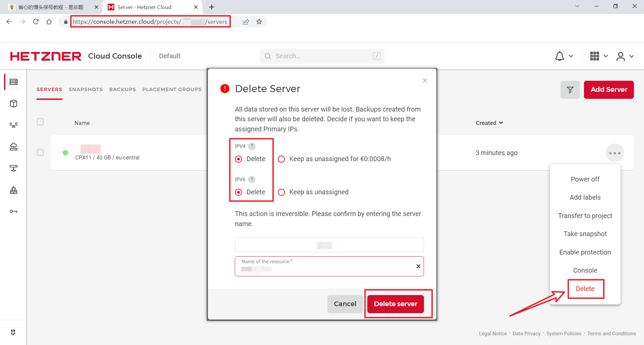Open the Firewalls sidebar icon
644x345 pixels.
click(x=14, y=190)
